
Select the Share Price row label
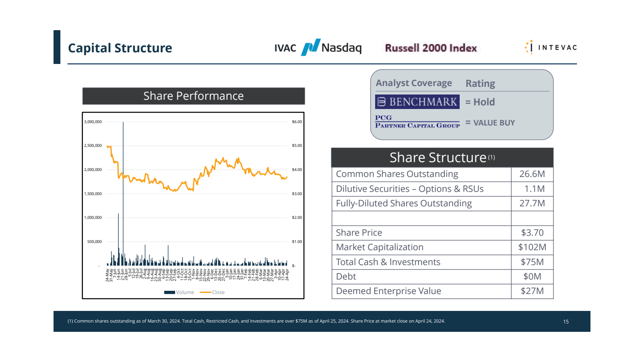[359, 233]
